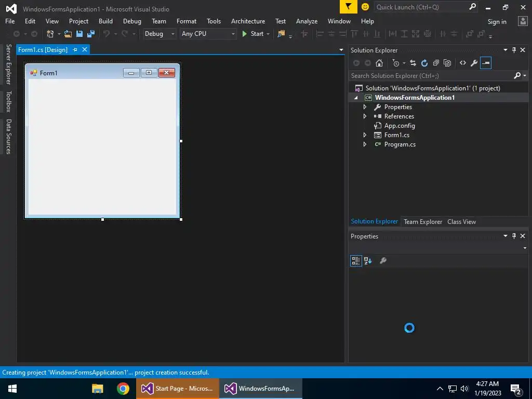
Task: Open the active documents list dropdown arrow
Action: [x=341, y=50]
